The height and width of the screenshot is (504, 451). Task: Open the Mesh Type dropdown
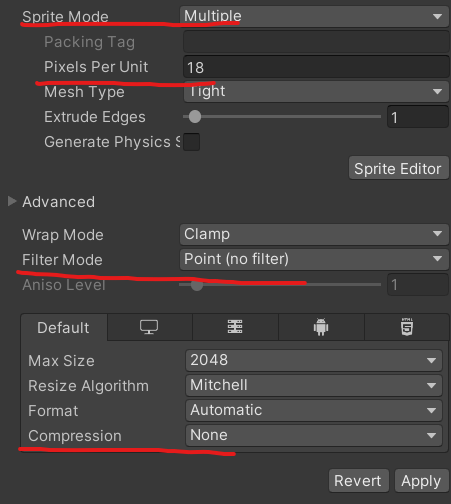316,91
